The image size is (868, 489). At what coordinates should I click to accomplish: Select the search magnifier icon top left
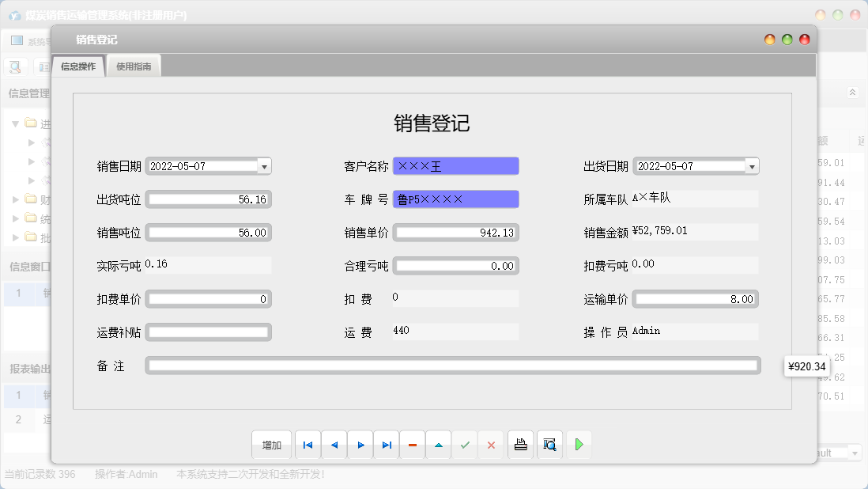click(x=14, y=66)
